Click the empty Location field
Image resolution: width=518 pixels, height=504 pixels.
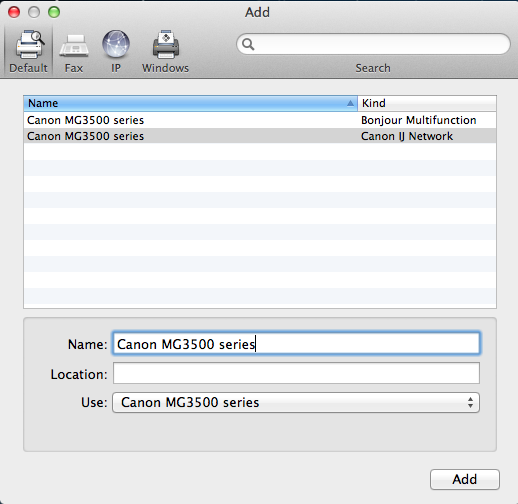[296, 373]
